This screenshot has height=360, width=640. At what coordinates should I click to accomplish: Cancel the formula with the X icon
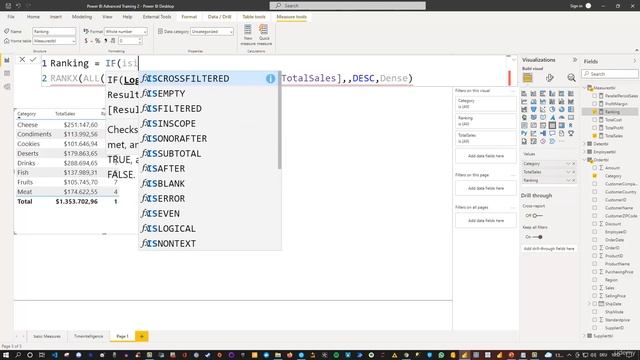[22, 60]
